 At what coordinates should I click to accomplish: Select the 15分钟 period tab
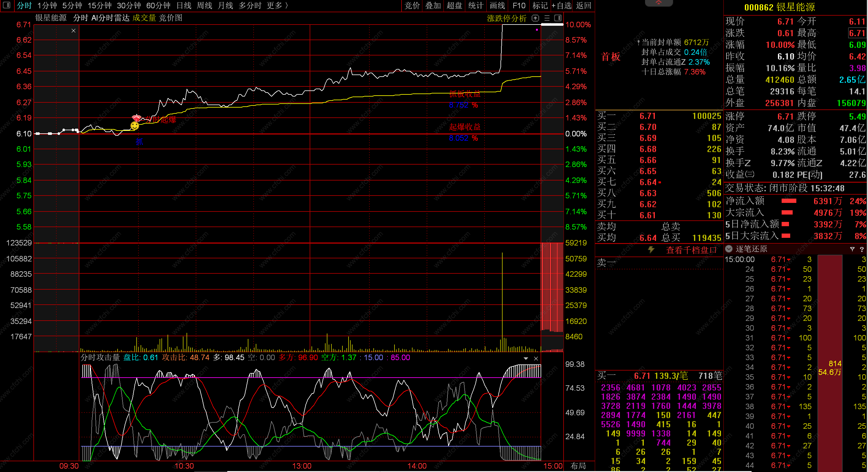(x=100, y=6)
